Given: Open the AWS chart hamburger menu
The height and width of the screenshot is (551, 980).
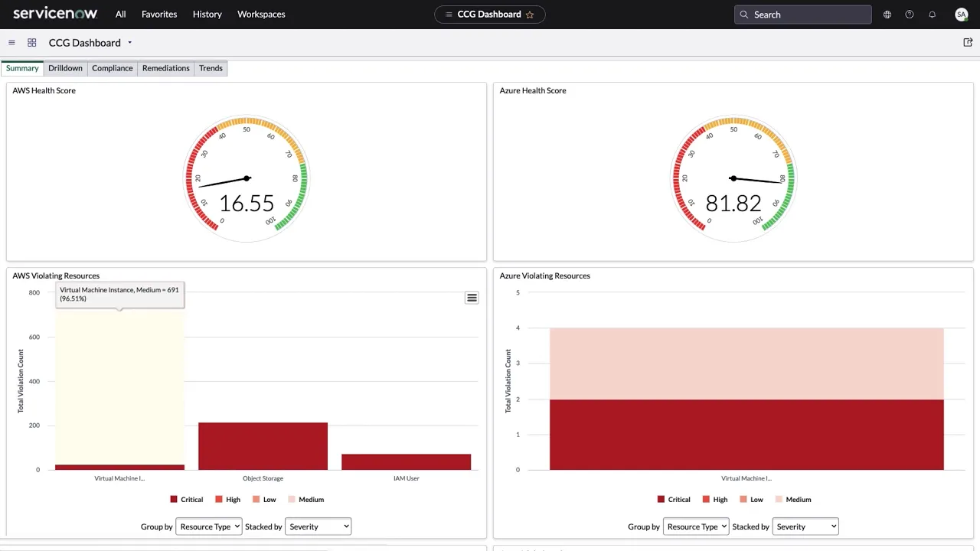Looking at the screenshot, I should (x=472, y=298).
